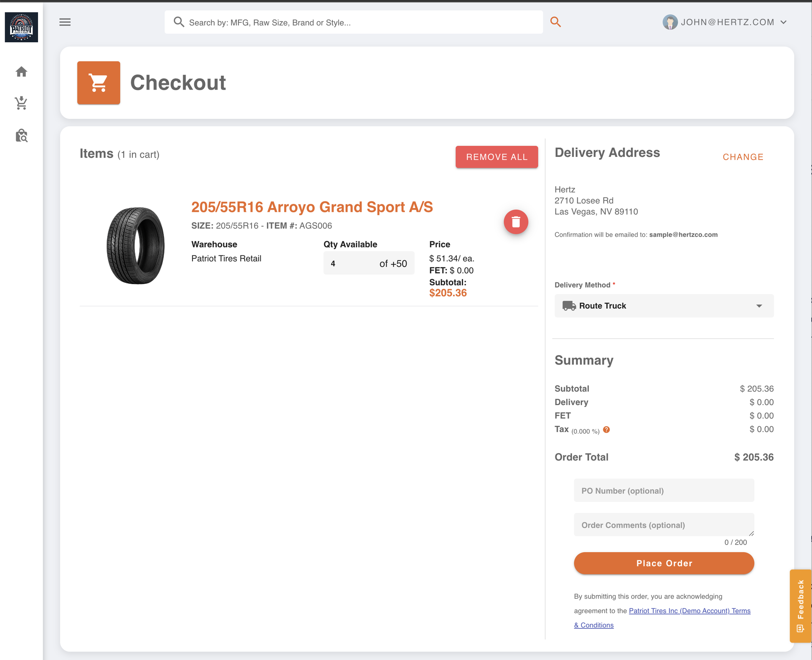Open the order search bag icon
Image resolution: width=812 pixels, height=660 pixels.
coord(21,136)
